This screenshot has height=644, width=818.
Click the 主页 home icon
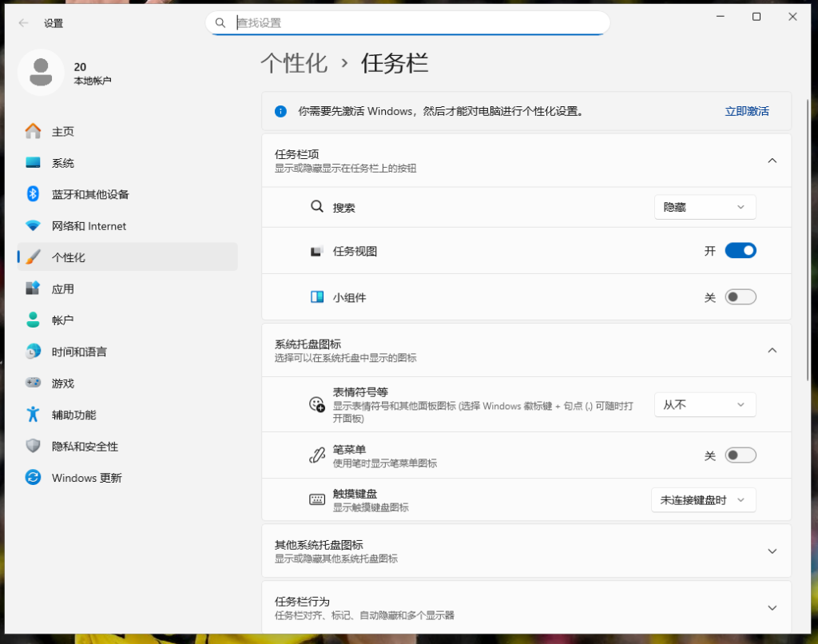pyautogui.click(x=33, y=131)
